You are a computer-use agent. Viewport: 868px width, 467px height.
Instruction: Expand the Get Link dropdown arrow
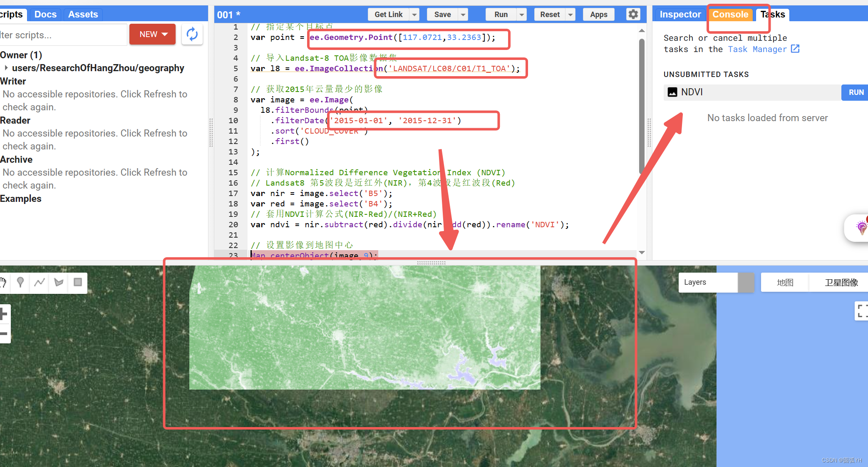(x=414, y=15)
